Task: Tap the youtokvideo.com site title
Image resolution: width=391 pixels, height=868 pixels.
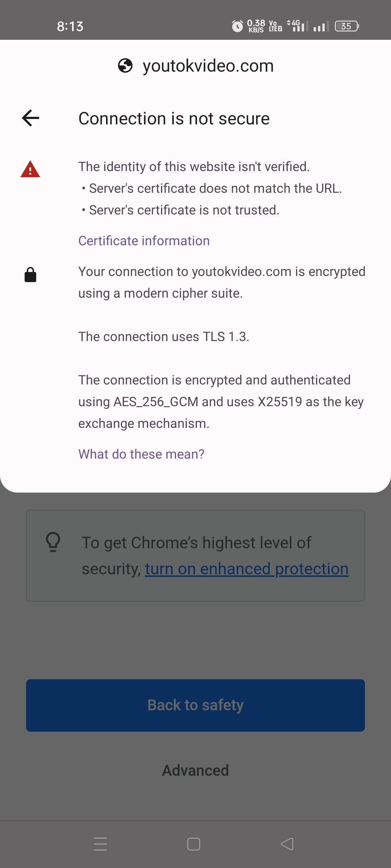Action: coord(208,66)
